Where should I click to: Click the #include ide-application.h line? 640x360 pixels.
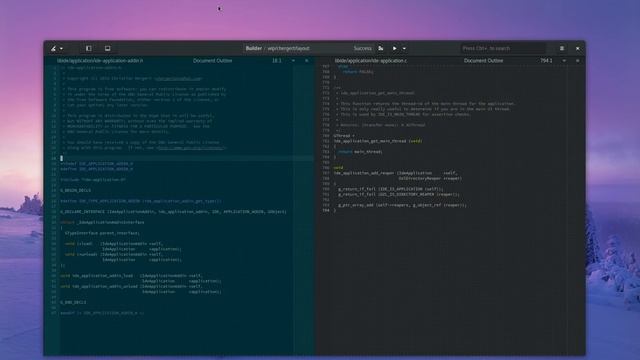[x=93, y=180]
